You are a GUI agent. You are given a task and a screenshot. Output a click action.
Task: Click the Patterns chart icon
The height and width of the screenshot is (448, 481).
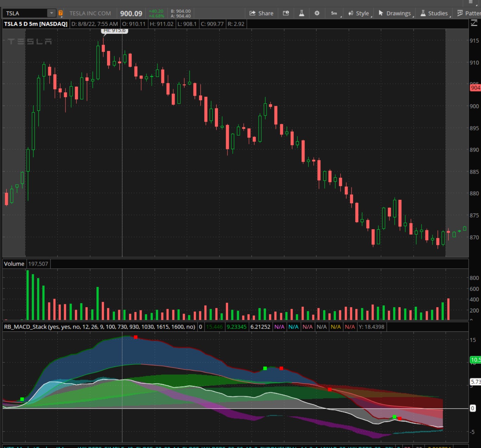coord(460,13)
